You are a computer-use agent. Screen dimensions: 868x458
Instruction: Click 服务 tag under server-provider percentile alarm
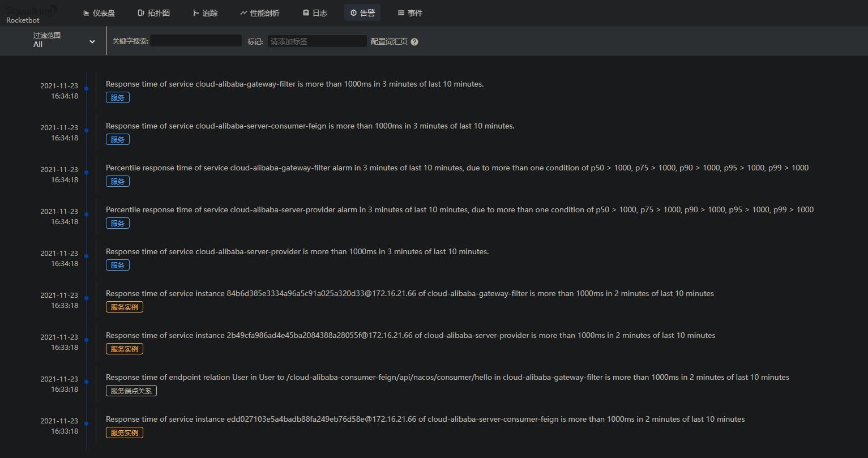pos(118,223)
